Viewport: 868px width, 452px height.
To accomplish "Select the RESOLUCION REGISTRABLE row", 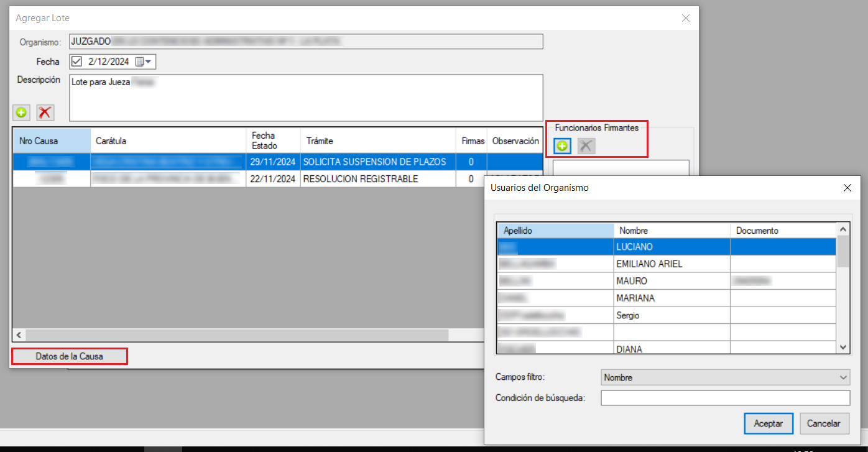I will [359, 179].
